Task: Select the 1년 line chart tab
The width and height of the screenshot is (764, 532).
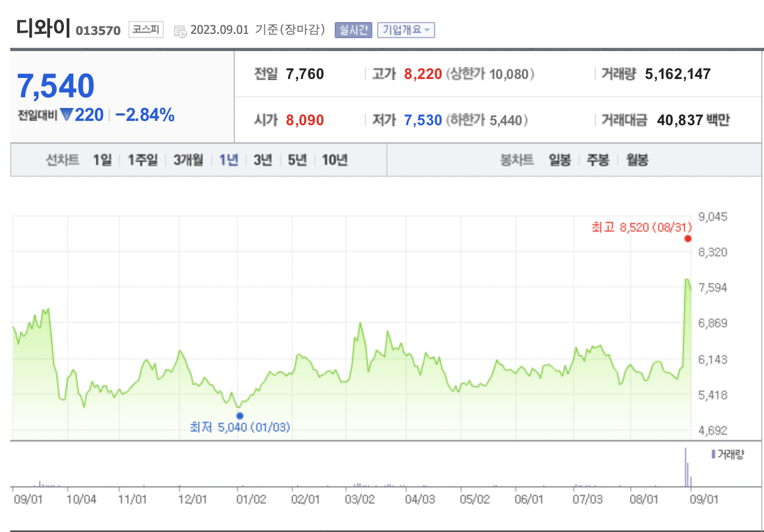Action: pos(229,160)
